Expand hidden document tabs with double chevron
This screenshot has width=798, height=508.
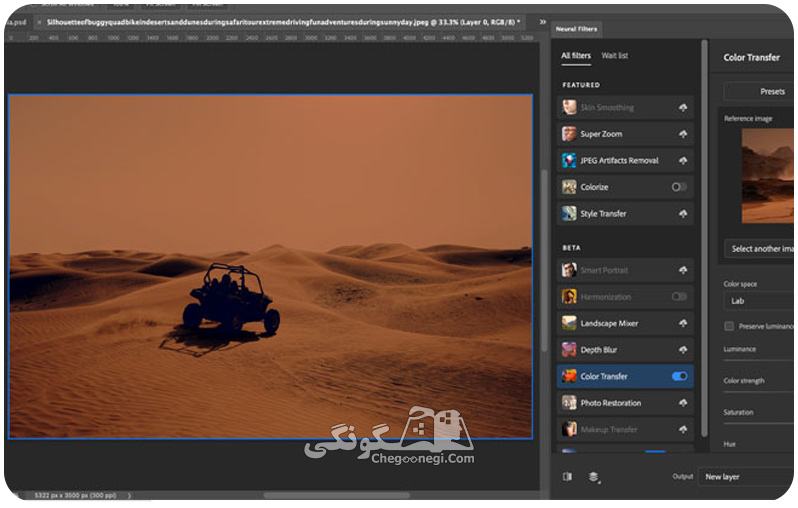pyautogui.click(x=543, y=22)
